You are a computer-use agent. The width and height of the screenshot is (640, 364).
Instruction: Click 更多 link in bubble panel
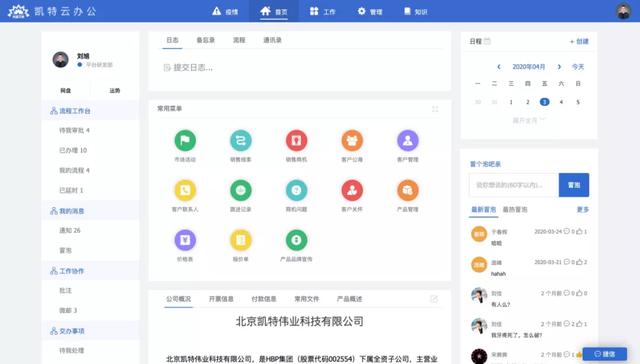pyautogui.click(x=583, y=209)
